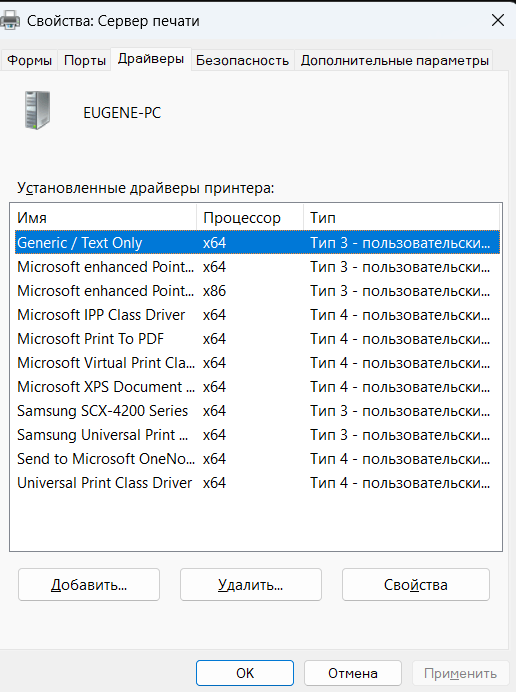
Task: Confirm with the OK button
Action: [245, 673]
